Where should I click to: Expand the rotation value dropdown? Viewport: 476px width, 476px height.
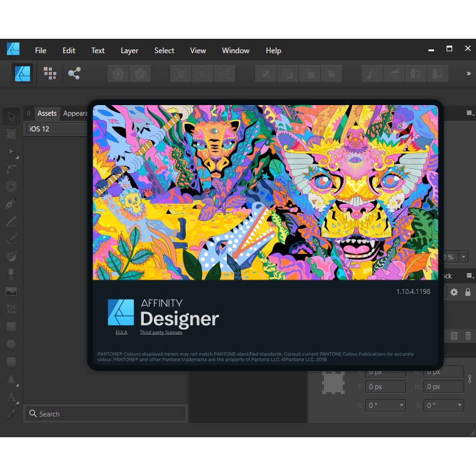point(402,405)
